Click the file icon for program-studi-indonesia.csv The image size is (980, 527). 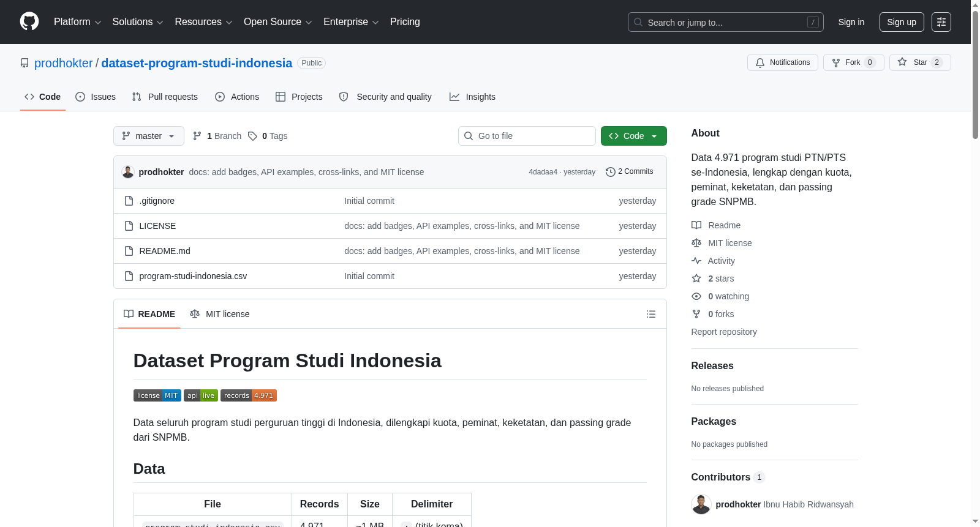(x=129, y=276)
